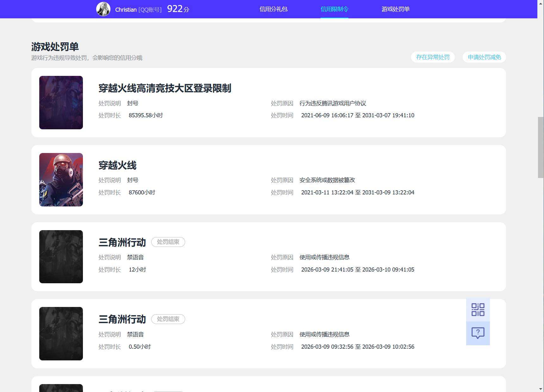Click the Christian profile avatar
Viewport: 544px width, 392px height.
103,9
